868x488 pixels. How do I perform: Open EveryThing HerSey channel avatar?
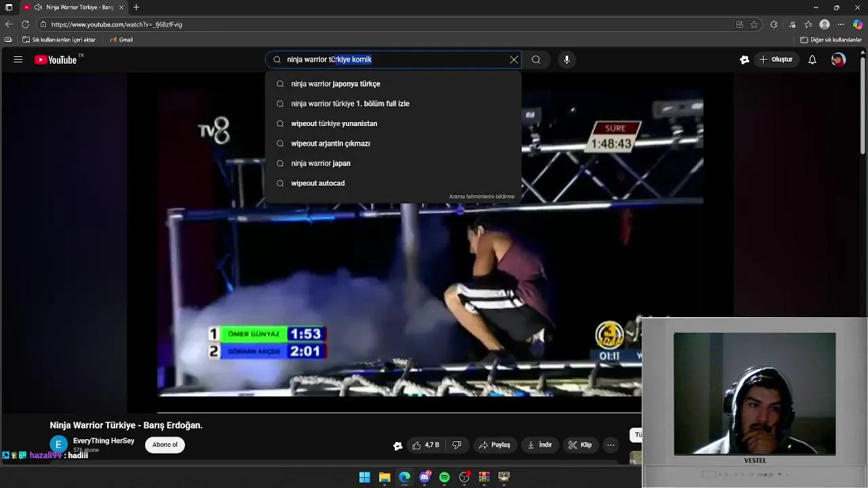click(59, 445)
